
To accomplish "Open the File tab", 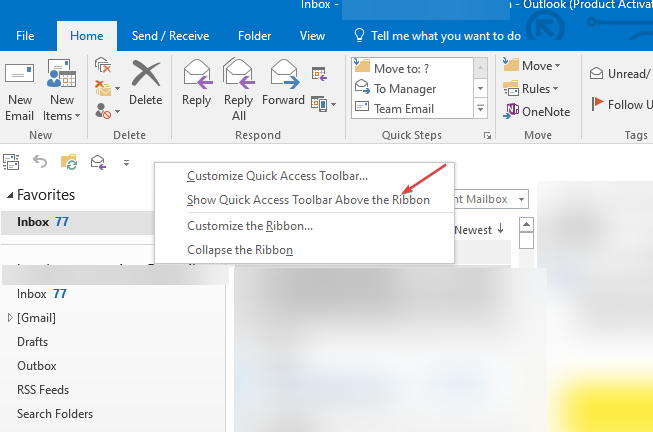I will 25,36.
